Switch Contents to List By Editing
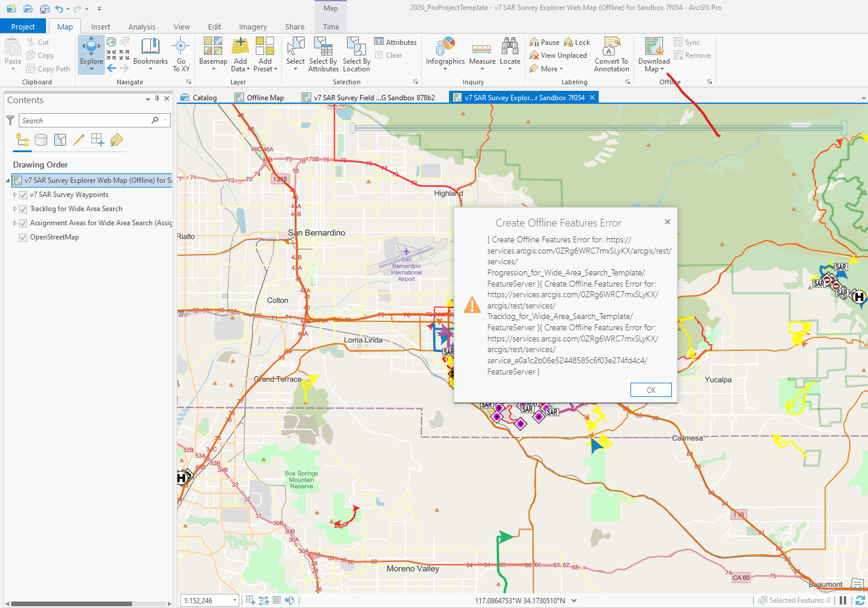This screenshot has height=608, width=868. click(x=79, y=140)
